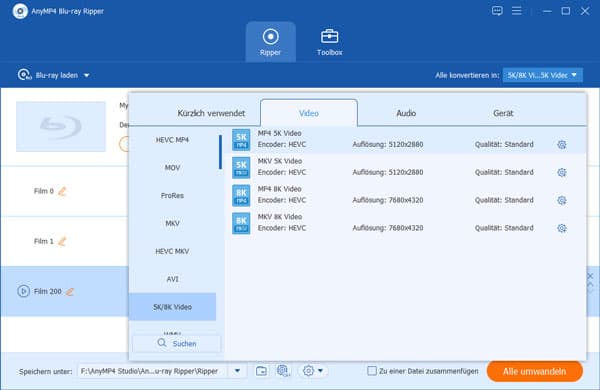600x390 pixels.
Task: Open the hamburger menu icon
Action: pyautogui.click(x=517, y=11)
